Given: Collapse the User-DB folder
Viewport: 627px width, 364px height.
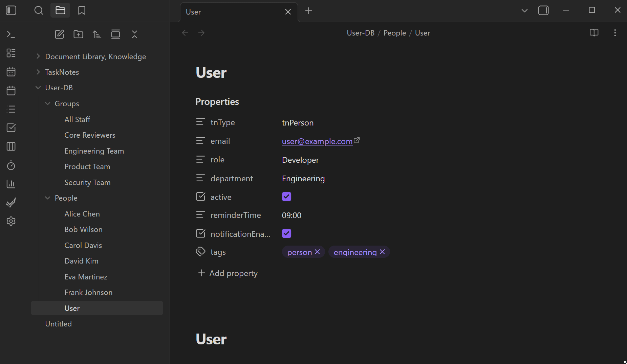Looking at the screenshot, I should tap(38, 87).
